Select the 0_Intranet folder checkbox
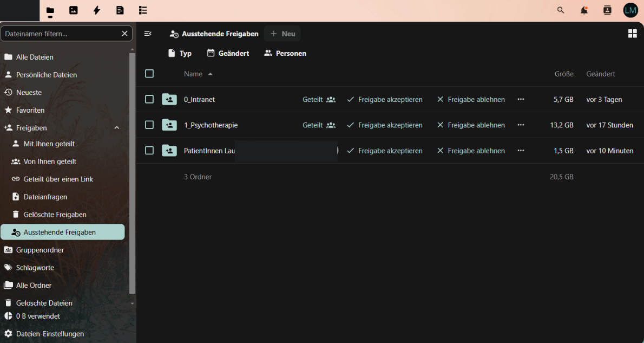This screenshot has width=644, height=343. 149,99
